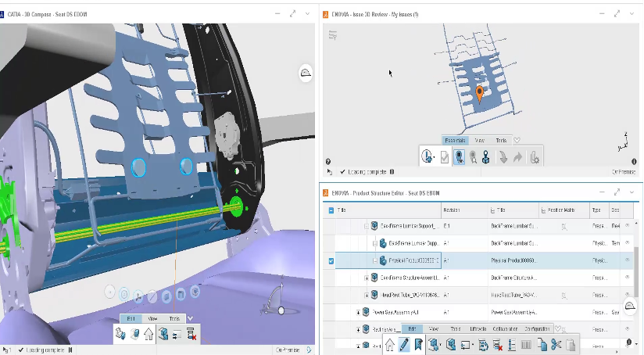Open the CATIA 3D Compose widget dropdown arrow

pyautogui.click(x=307, y=14)
